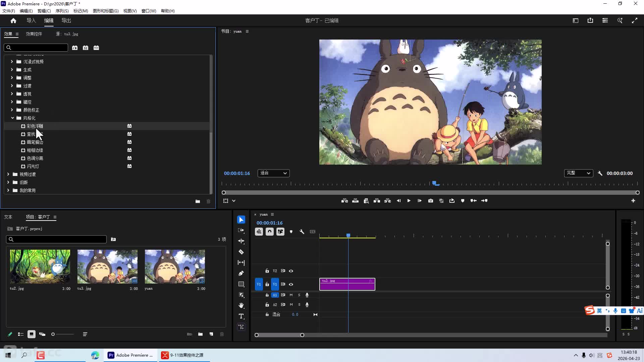This screenshot has width=644, height=362.
Task: Open the playback resolution dropdown
Action: (579, 173)
